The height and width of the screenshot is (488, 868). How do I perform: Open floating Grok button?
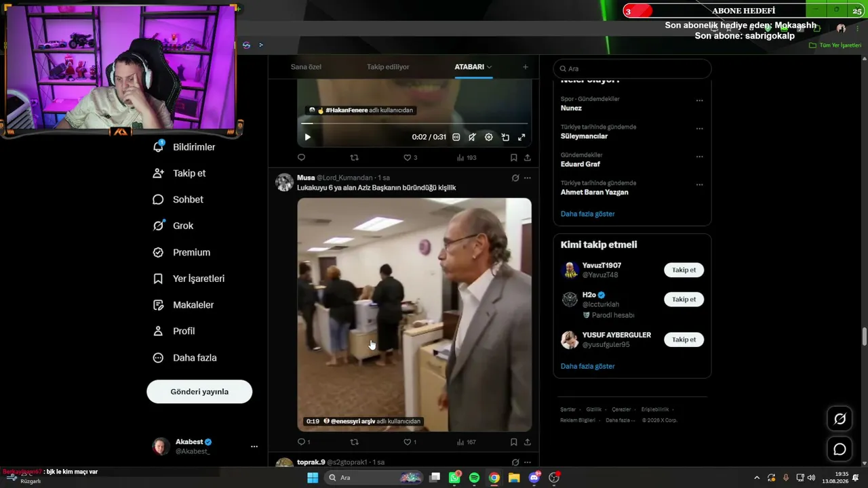(840, 419)
